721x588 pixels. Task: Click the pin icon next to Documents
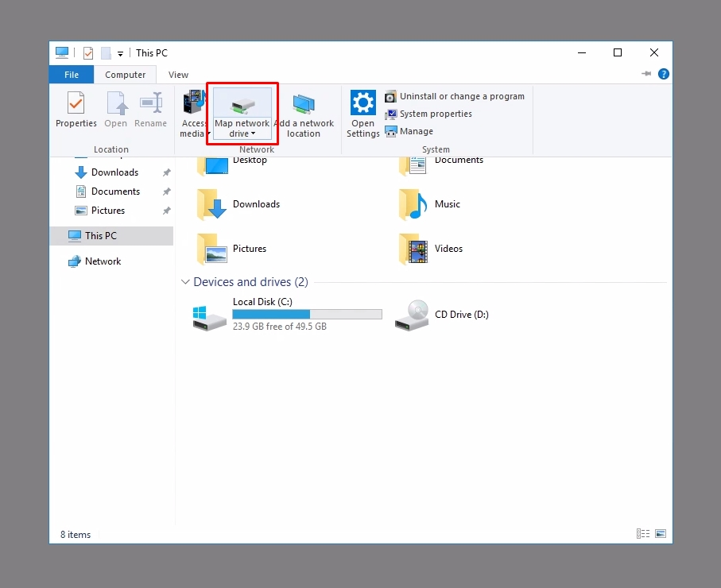pyautogui.click(x=166, y=191)
